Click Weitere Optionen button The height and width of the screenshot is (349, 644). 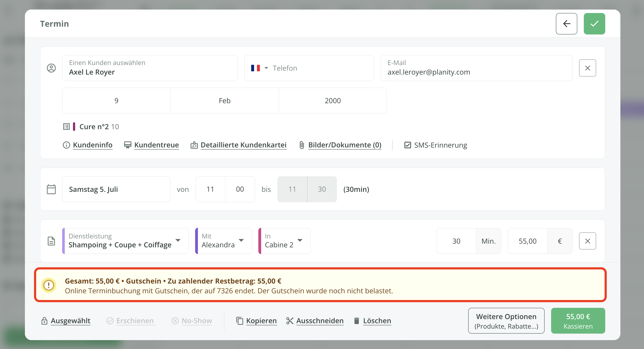click(506, 320)
